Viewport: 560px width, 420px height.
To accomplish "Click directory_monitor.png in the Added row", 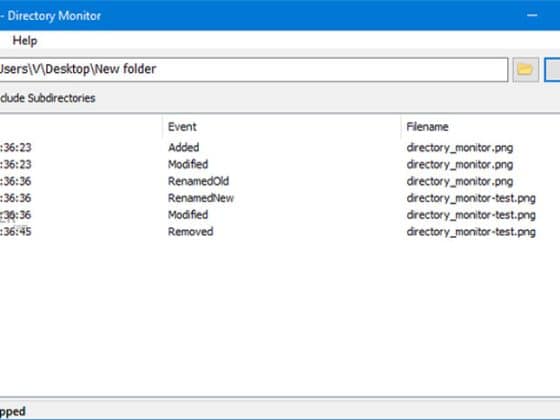I will click(x=460, y=148).
